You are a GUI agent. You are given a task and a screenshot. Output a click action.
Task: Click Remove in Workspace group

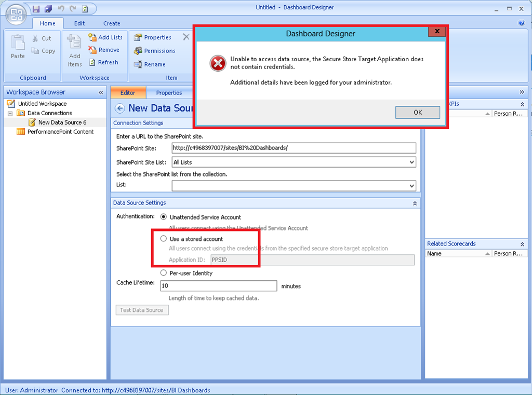(x=104, y=50)
